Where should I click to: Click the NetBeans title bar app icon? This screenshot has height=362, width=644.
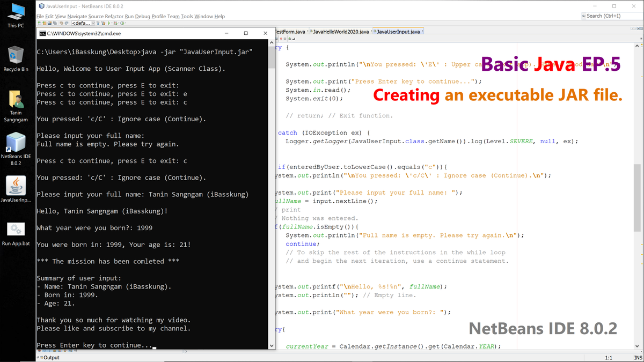41,6
